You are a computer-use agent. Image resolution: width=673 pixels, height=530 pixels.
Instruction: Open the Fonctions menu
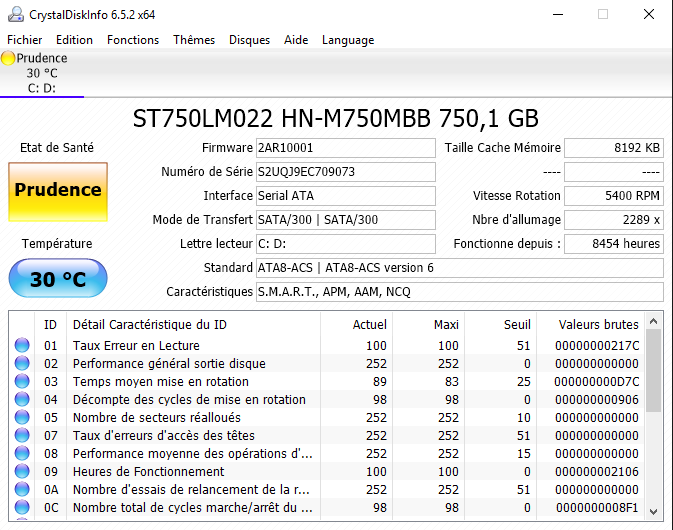click(x=133, y=40)
